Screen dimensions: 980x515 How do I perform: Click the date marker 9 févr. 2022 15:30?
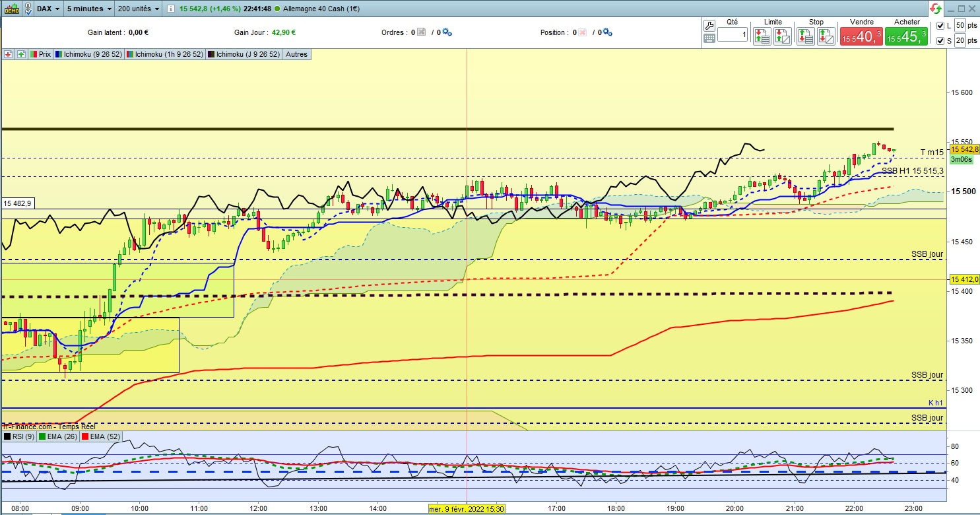point(467,509)
